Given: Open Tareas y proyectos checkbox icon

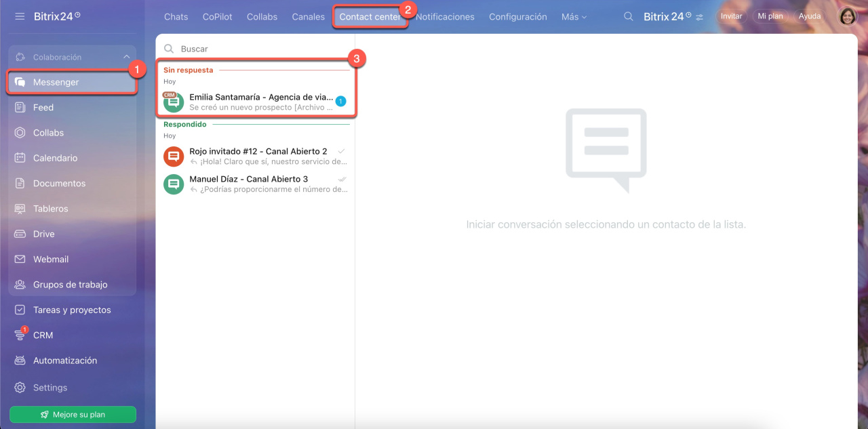Looking at the screenshot, I should (x=20, y=310).
